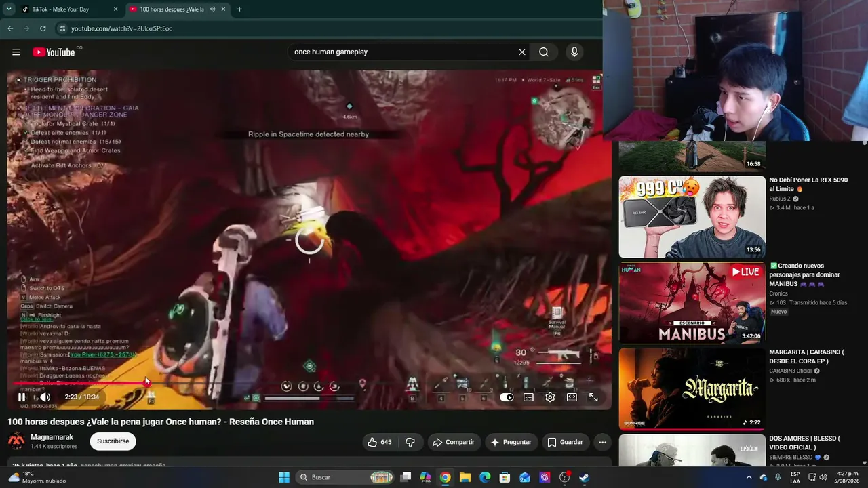Reload the page
This screenshot has width=868, height=488.
(x=43, y=28)
